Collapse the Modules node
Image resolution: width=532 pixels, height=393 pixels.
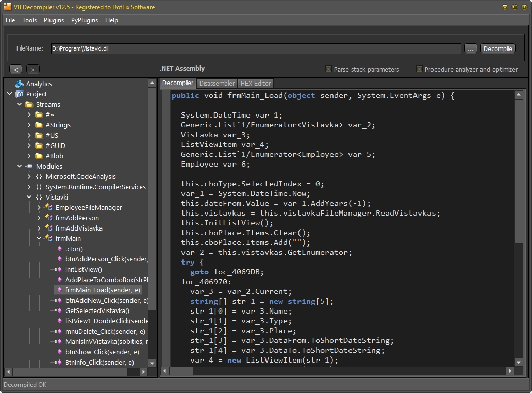20,166
